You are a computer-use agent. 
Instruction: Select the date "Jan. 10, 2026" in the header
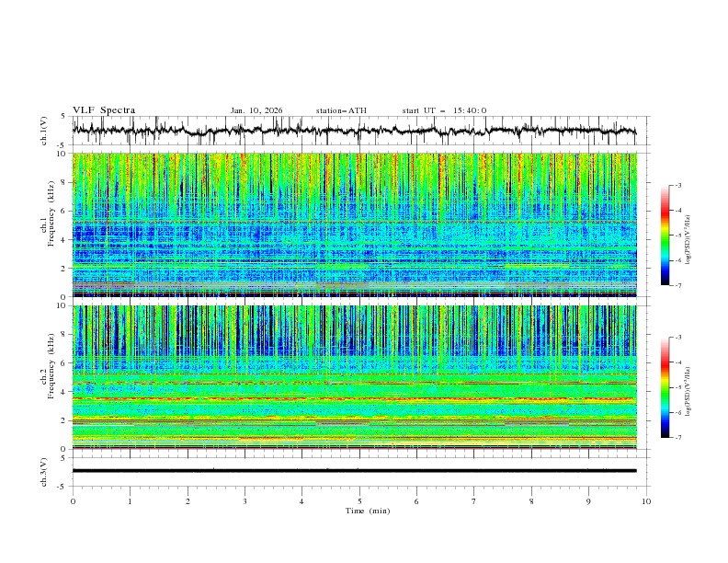click(256, 110)
